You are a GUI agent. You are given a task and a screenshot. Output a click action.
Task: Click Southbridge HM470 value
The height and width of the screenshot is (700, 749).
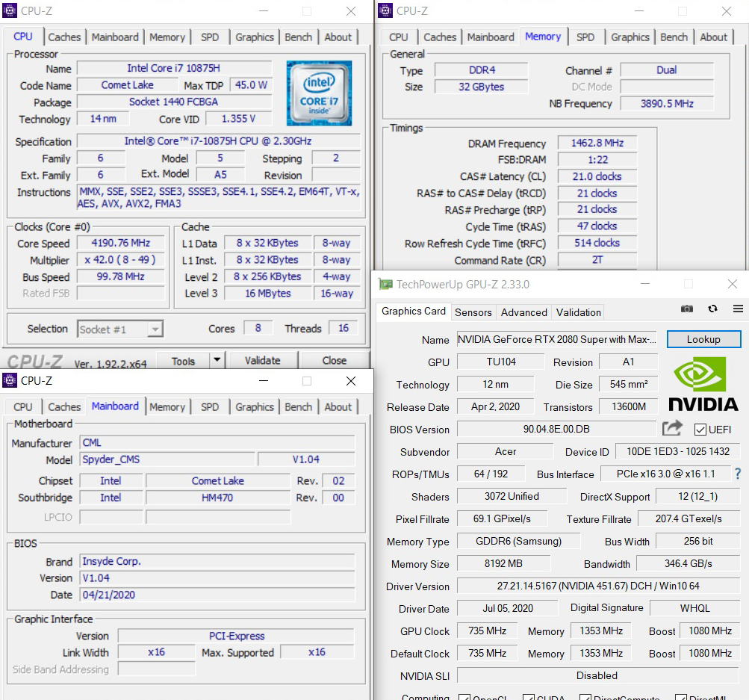[x=218, y=498]
